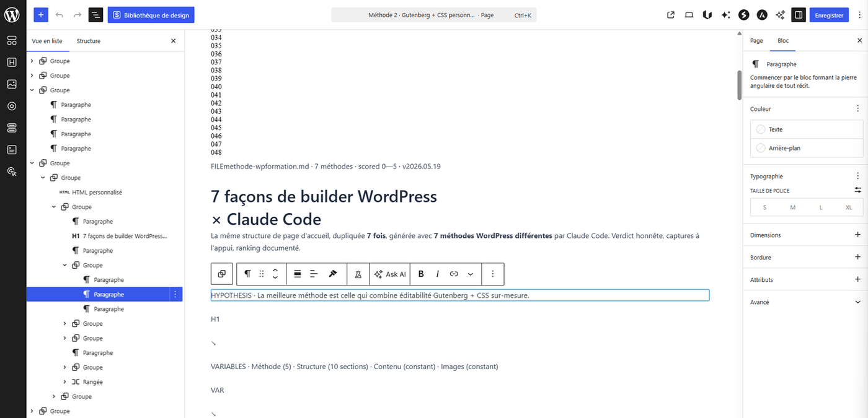This screenshot has width=868, height=418.
Task: Change block type via paragraph icon
Action: tap(247, 274)
